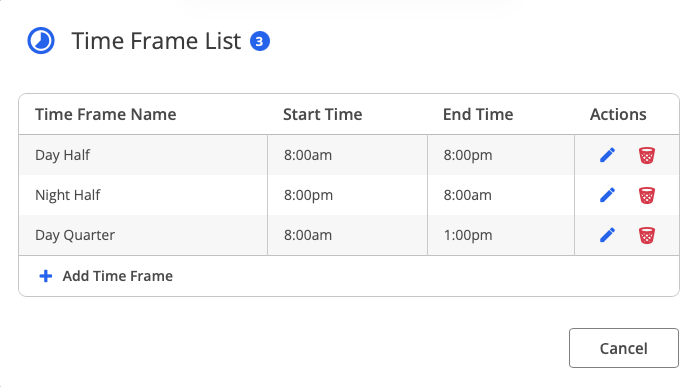Edit the Day Quarter time frame

[x=607, y=235]
